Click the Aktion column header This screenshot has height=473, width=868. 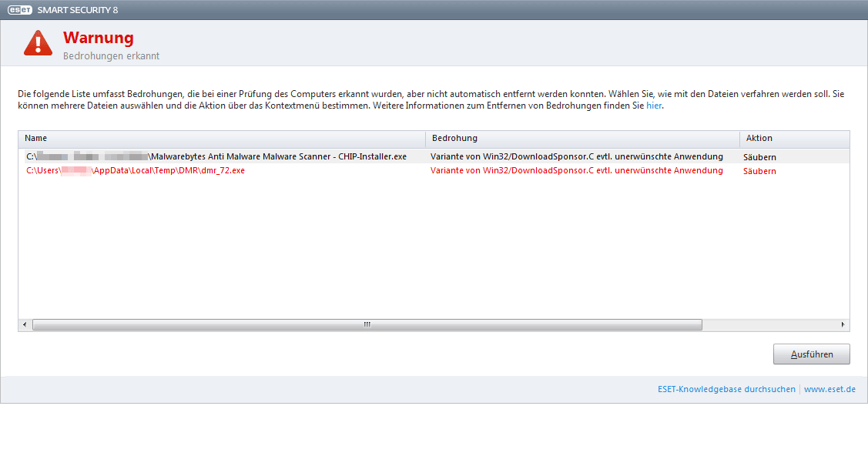795,139
